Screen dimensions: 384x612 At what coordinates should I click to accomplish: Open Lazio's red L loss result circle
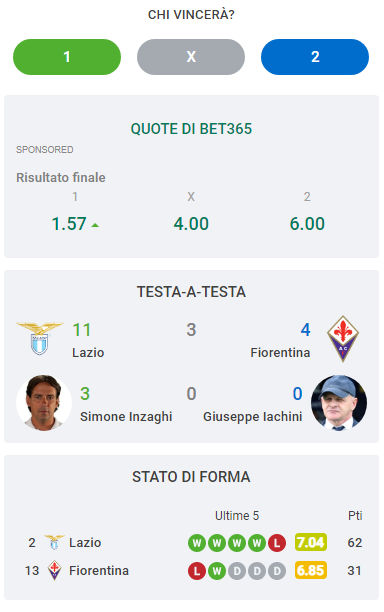[277, 543]
